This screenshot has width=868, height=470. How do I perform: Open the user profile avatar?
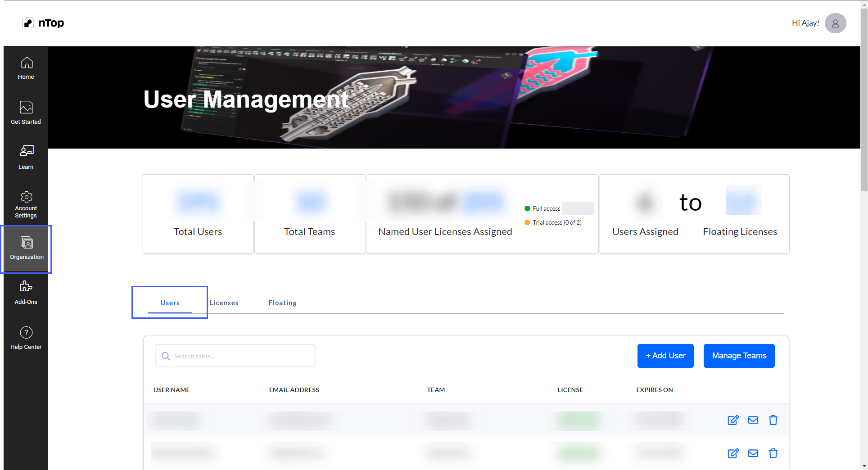pos(835,23)
